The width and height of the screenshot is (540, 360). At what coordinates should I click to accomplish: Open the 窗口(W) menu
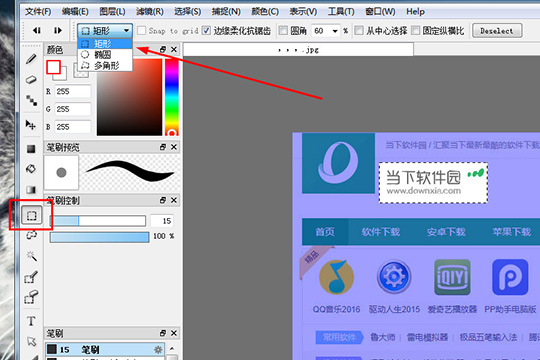380,11
